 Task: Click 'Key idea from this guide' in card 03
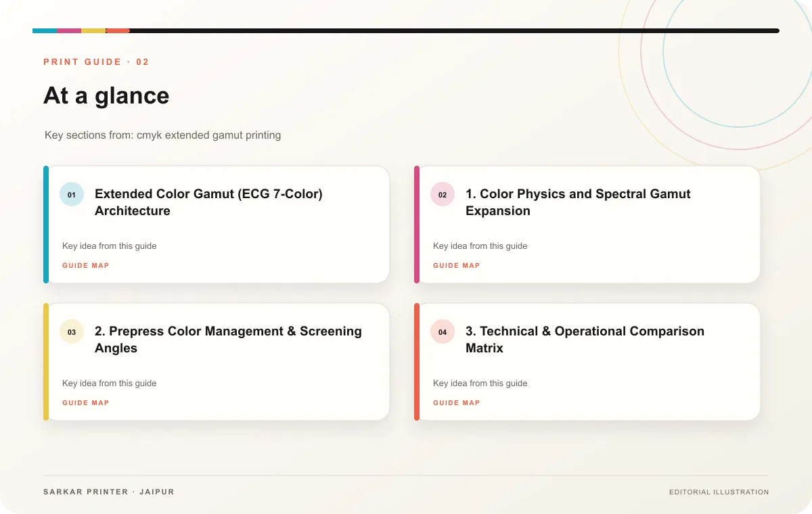coord(110,383)
